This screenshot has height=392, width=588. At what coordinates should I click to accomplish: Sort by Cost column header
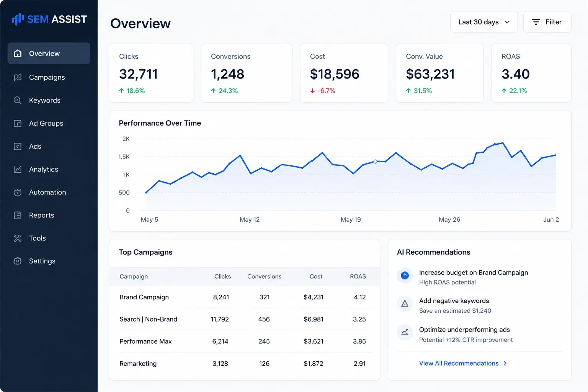(316, 276)
